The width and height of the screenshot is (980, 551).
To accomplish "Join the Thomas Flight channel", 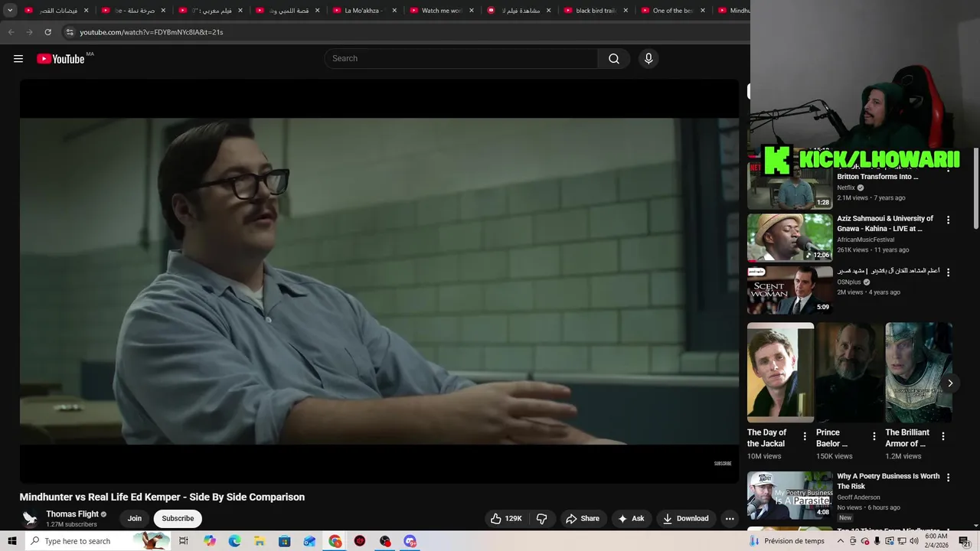I will [135, 519].
